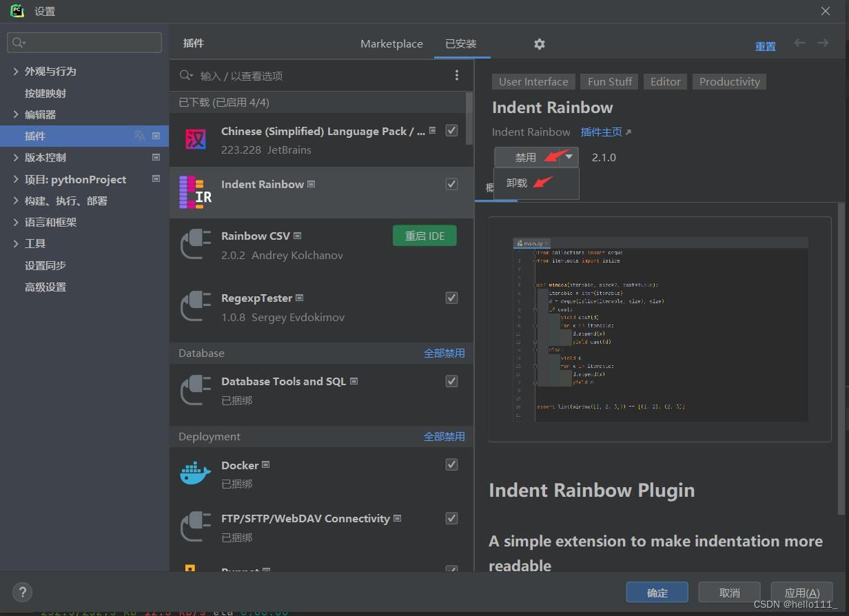Click the 取消 button
The width and height of the screenshot is (849, 616).
pos(729,593)
